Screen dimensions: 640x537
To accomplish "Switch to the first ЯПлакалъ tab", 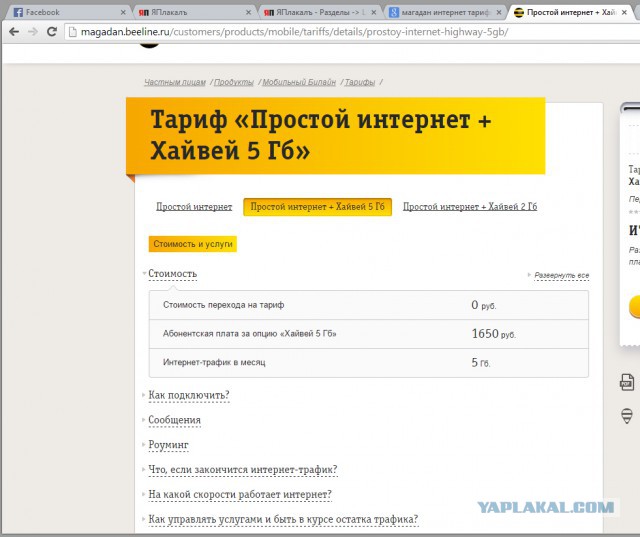I will (194, 12).
